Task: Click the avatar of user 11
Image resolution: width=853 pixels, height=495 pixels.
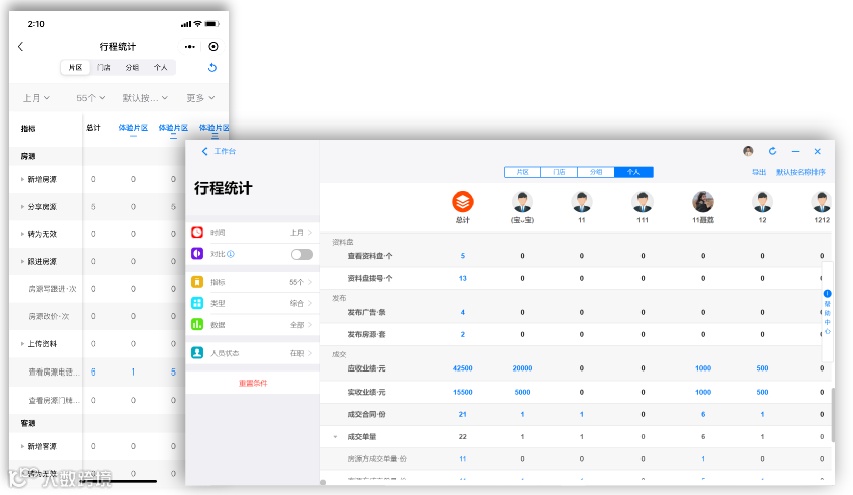Action: click(x=582, y=202)
